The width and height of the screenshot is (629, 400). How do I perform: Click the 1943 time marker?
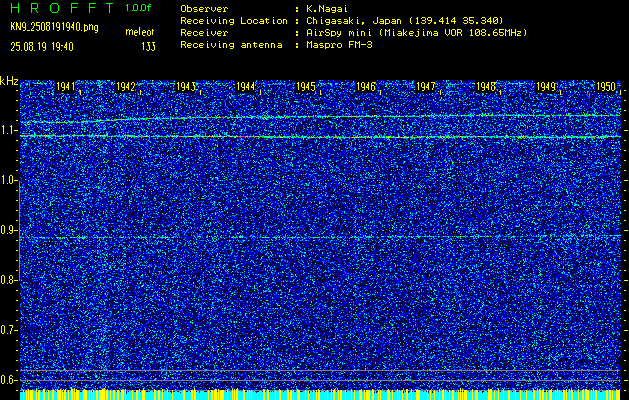click(185, 87)
